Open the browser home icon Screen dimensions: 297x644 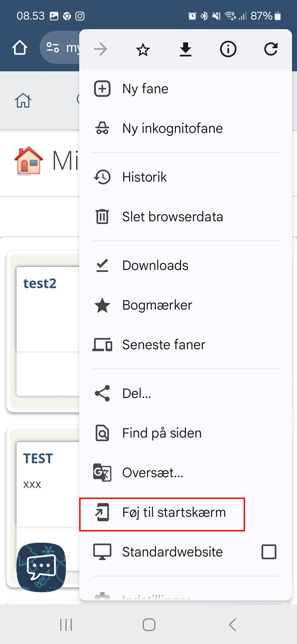click(x=20, y=48)
